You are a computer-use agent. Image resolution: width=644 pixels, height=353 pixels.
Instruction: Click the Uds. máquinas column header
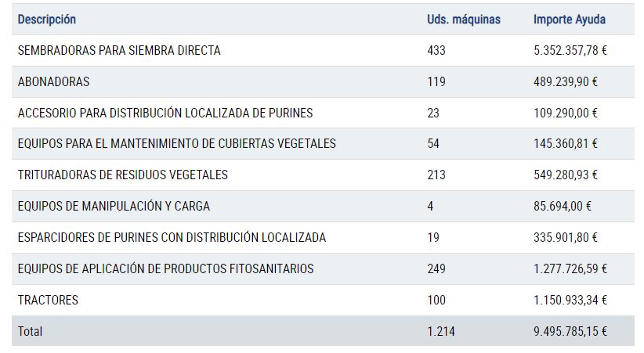pyautogui.click(x=464, y=20)
